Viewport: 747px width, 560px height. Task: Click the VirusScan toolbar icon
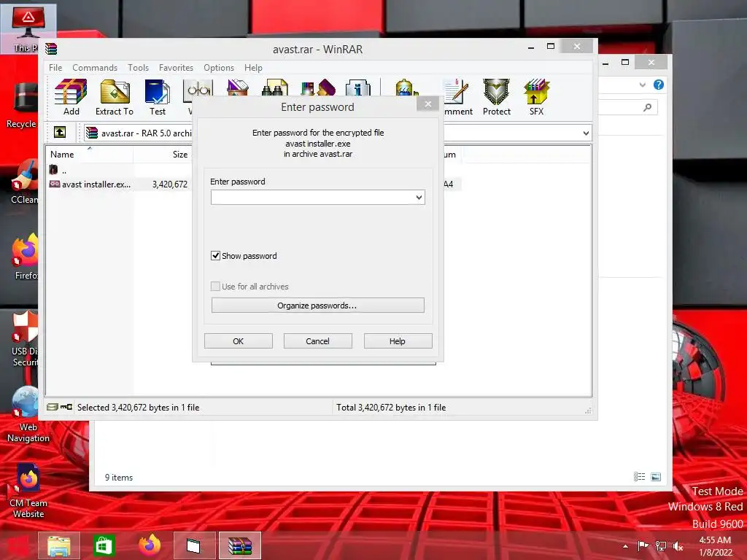tap(406, 87)
